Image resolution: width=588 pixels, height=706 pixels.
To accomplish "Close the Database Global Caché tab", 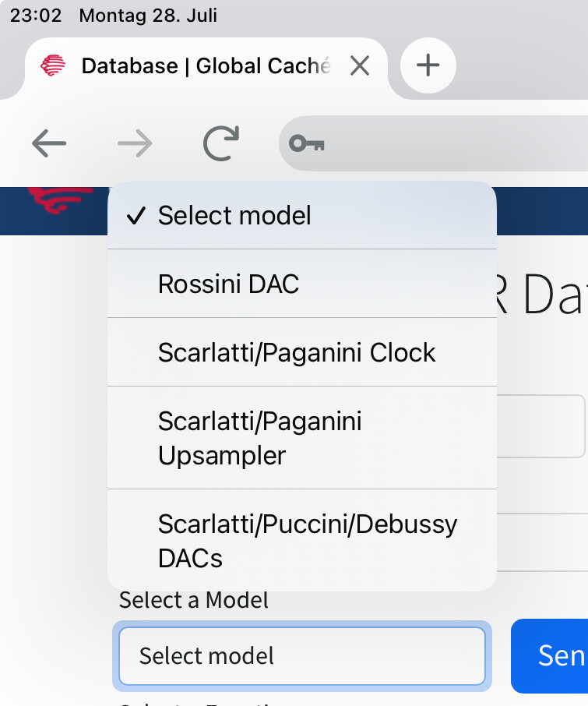I will click(x=360, y=65).
